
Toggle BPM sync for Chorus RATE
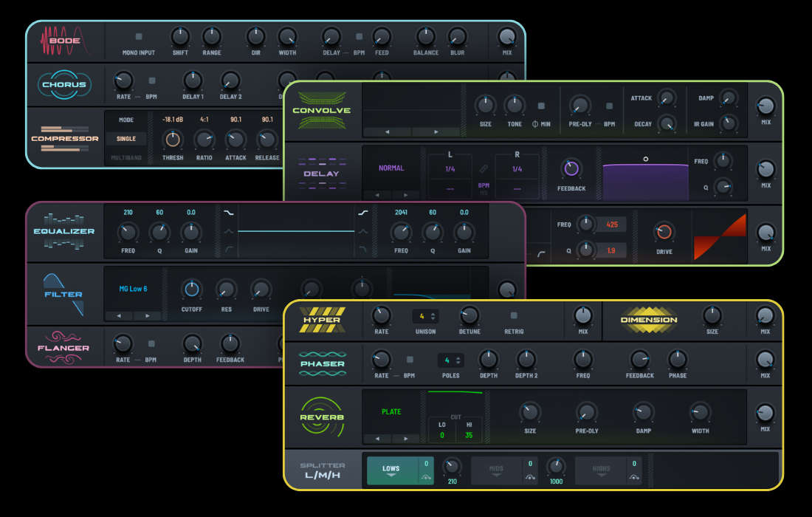[152, 81]
